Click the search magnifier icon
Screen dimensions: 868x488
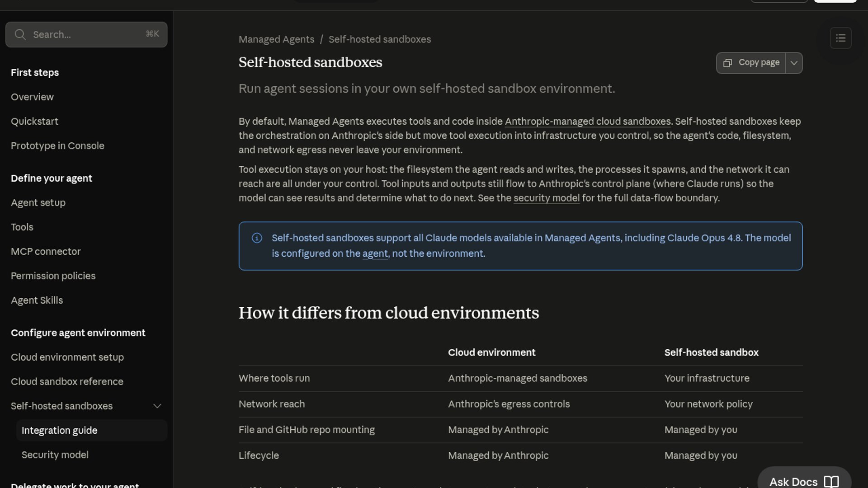(x=20, y=34)
